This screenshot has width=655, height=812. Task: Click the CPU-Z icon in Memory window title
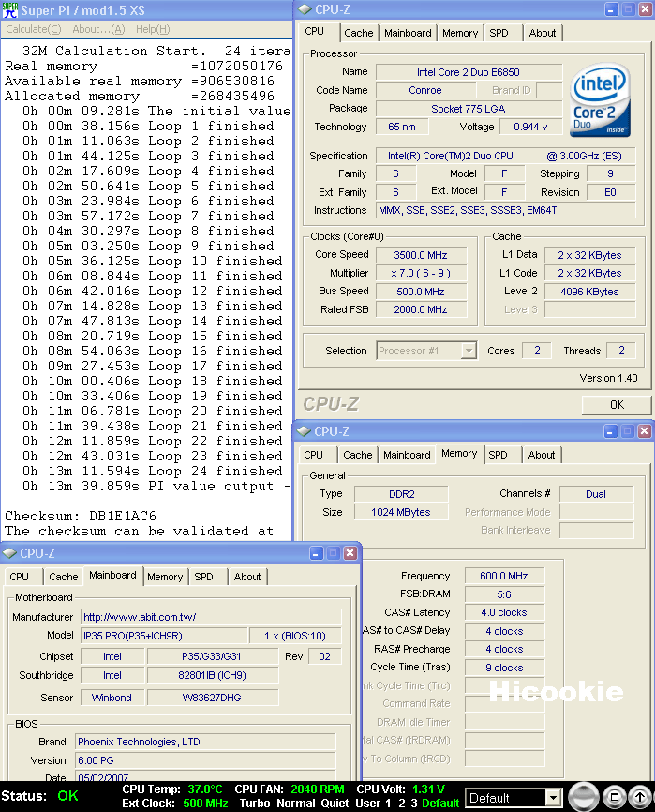point(304,431)
